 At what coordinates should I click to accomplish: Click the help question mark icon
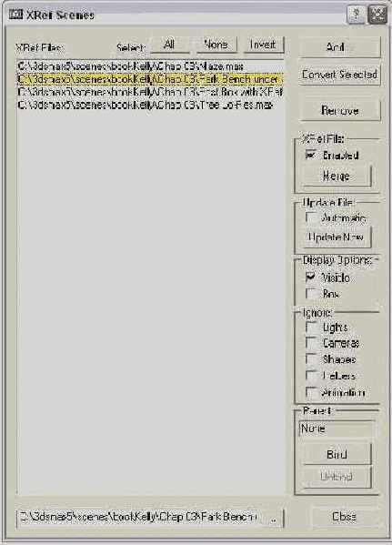click(x=357, y=15)
